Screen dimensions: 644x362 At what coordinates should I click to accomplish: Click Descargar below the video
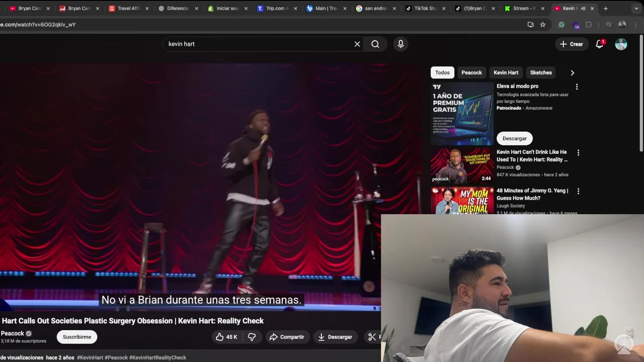[x=335, y=337]
